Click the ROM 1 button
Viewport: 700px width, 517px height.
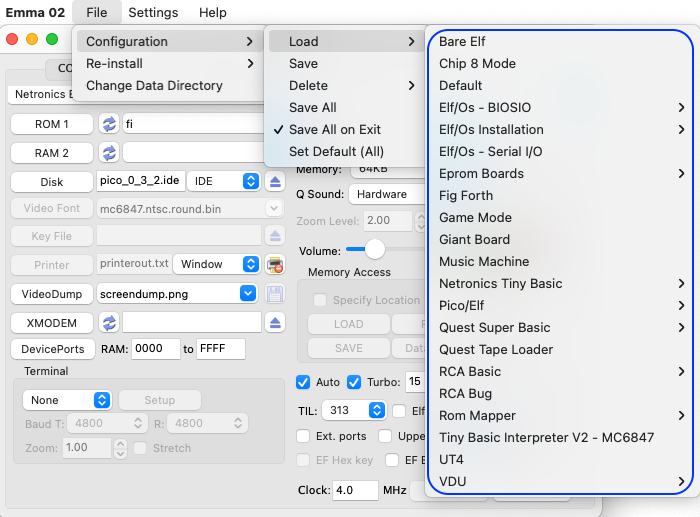point(52,124)
